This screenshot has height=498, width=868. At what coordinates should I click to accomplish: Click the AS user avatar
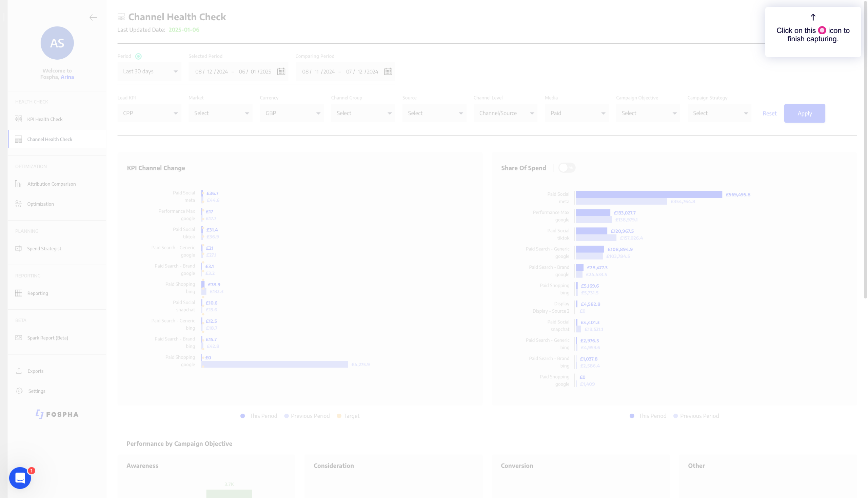coord(57,43)
